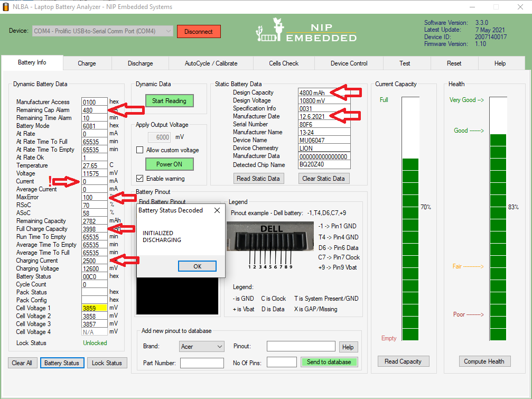Open the Help tab
The height and width of the screenshot is (399, 532).
pyautogui.click(x=500, y=63)
